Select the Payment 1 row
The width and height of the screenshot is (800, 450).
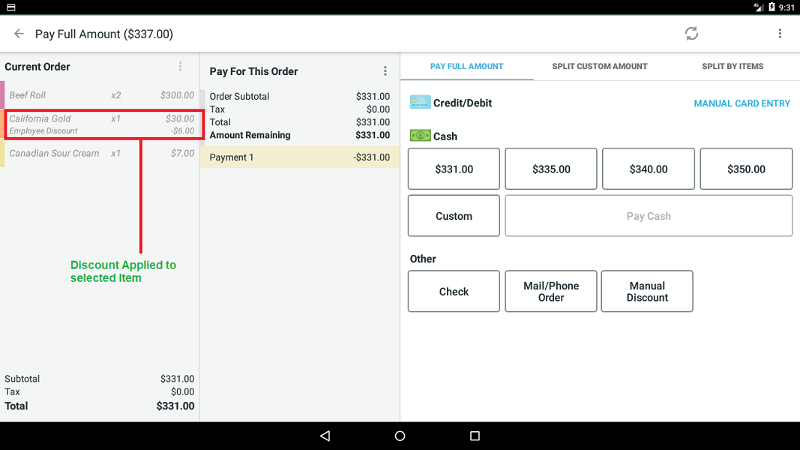[299, 157]
